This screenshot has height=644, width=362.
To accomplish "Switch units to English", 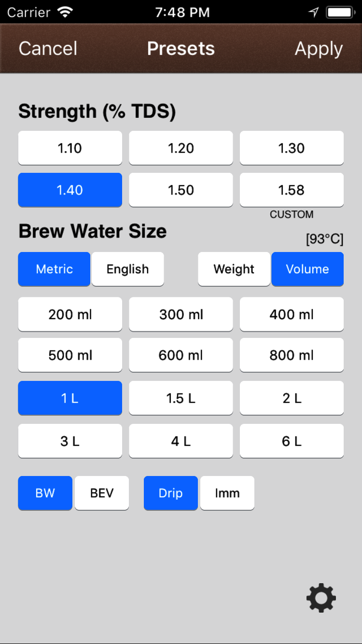I will 128,269.
